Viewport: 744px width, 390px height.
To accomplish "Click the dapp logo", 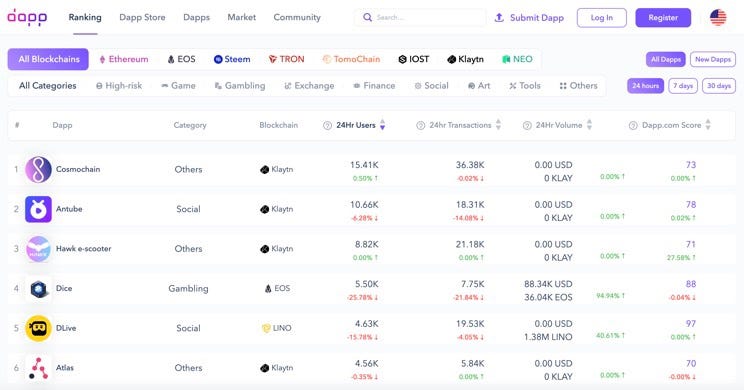I will (27, 17).
